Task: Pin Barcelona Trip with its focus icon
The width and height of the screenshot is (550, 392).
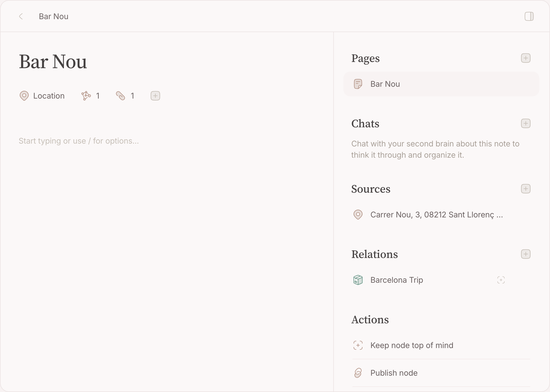Action: (x=501, y=280)
